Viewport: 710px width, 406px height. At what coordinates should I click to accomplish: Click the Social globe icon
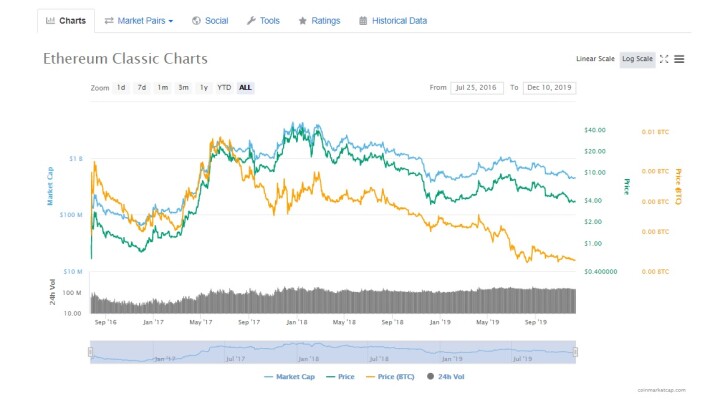pos(196,20)
